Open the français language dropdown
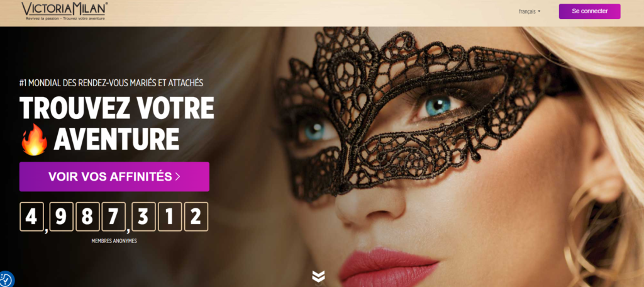The image size is (644, 287). 530,11
